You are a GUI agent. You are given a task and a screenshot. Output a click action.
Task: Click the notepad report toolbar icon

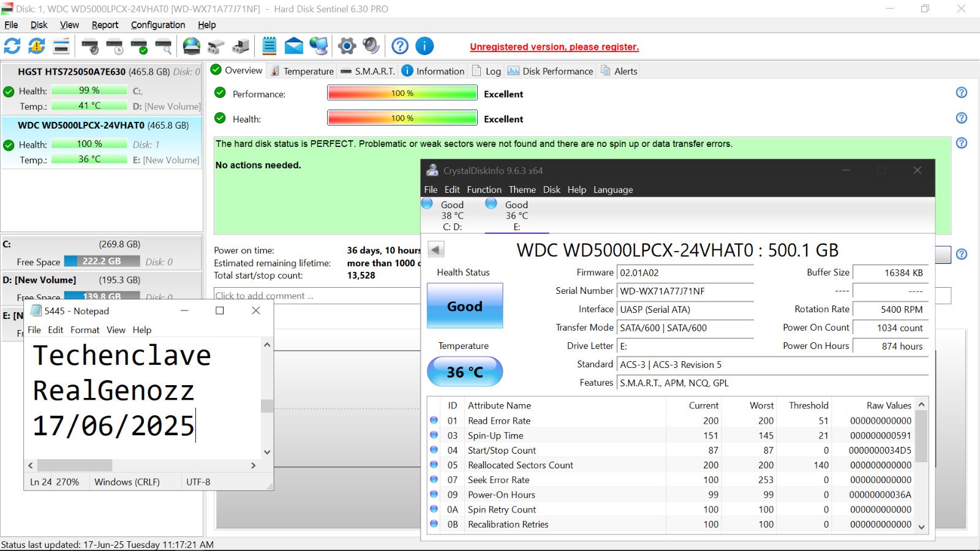point(269,46)
